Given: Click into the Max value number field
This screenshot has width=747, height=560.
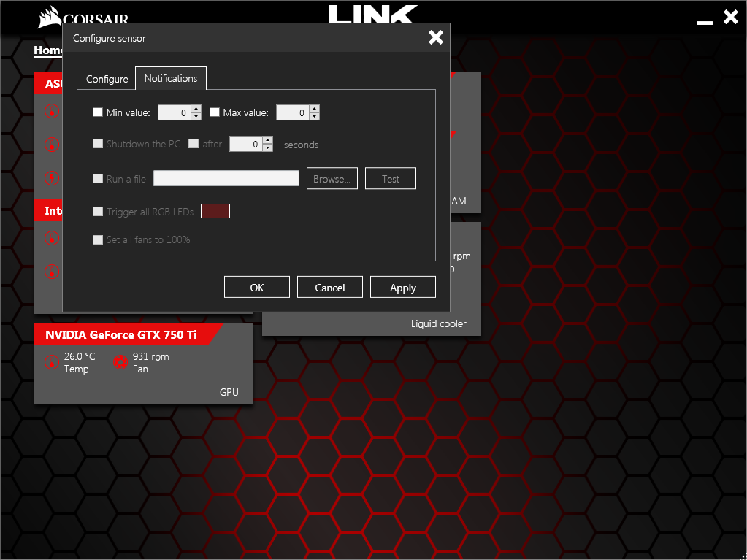Looking at the screenshot, I should tap(293, 113).
